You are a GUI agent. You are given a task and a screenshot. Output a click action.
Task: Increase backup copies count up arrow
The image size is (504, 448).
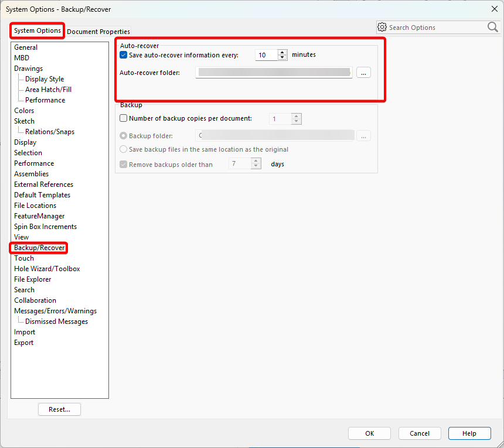(x=297, y=117)
